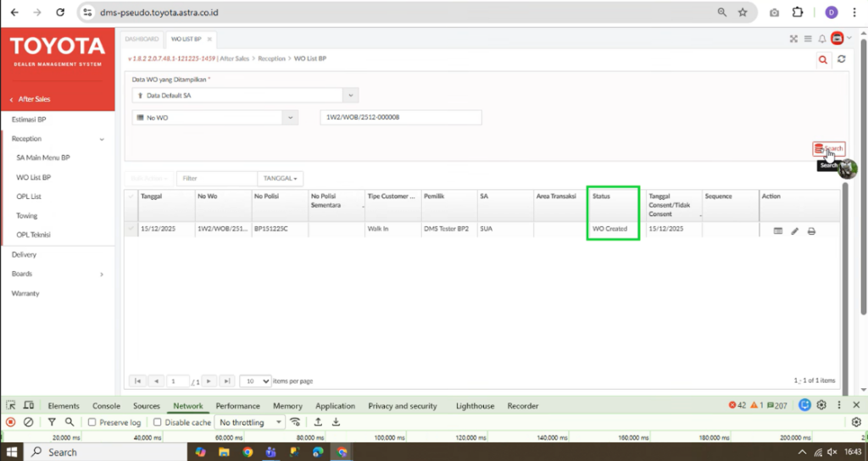Click the print icon in Action column
Image resolution: width=868 pixels, height=461 pixels.
[811, 230]
